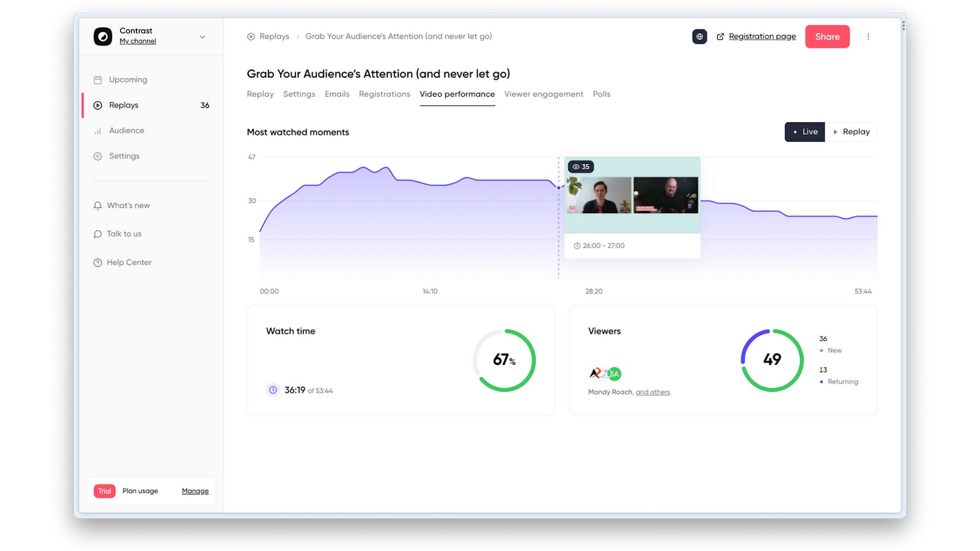The image size is (980, 551).
Task: Select the Live chart toggle
Action: coord(805,132)
